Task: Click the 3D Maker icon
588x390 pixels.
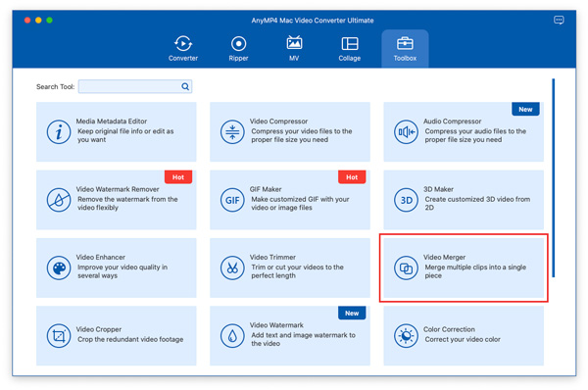Action: [x=406, y=200]
